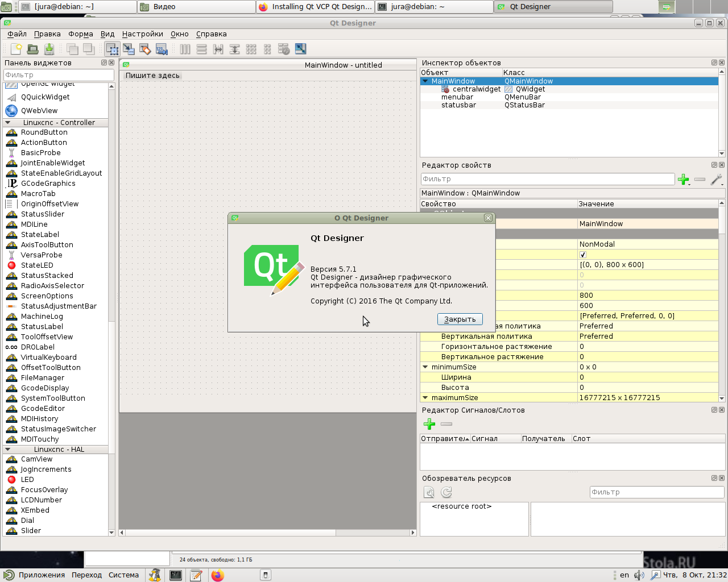Select statusbar row in Object Inspector

(x=569, y=105)
